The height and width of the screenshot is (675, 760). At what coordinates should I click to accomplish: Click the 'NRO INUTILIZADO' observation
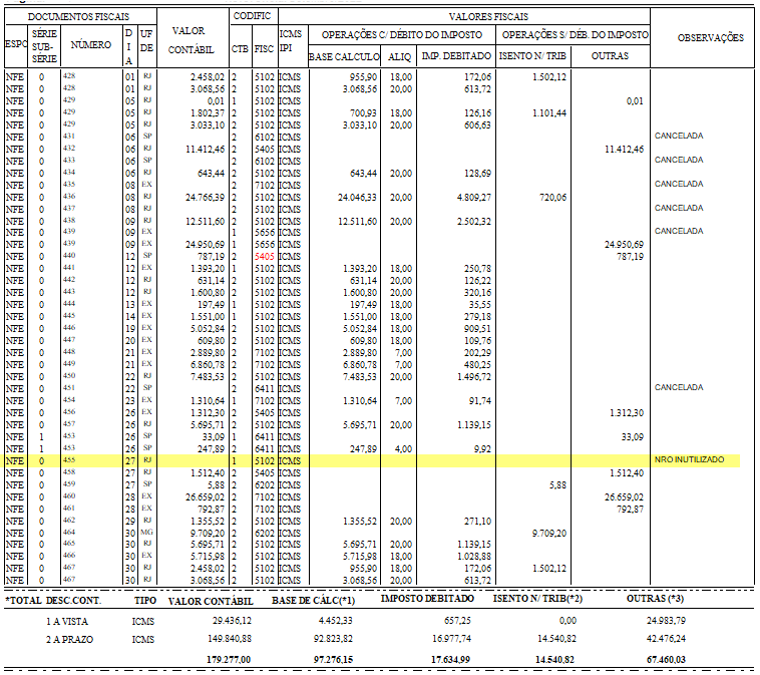(689, 459)
